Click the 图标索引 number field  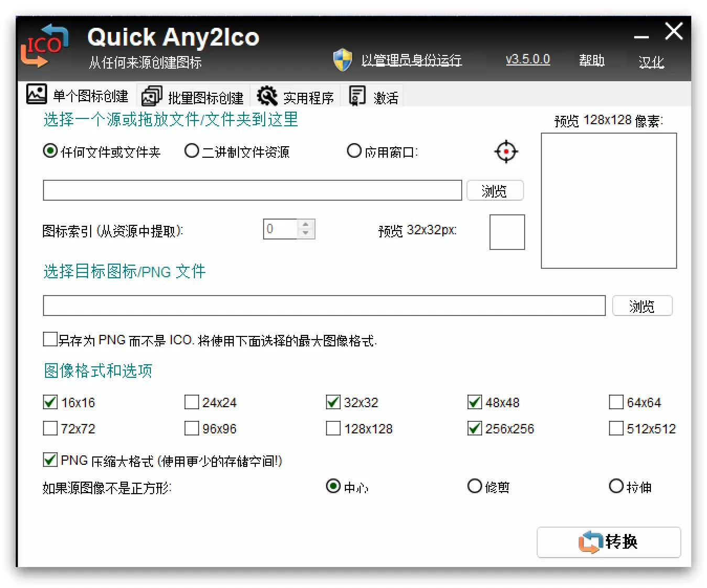click(280, 229)
